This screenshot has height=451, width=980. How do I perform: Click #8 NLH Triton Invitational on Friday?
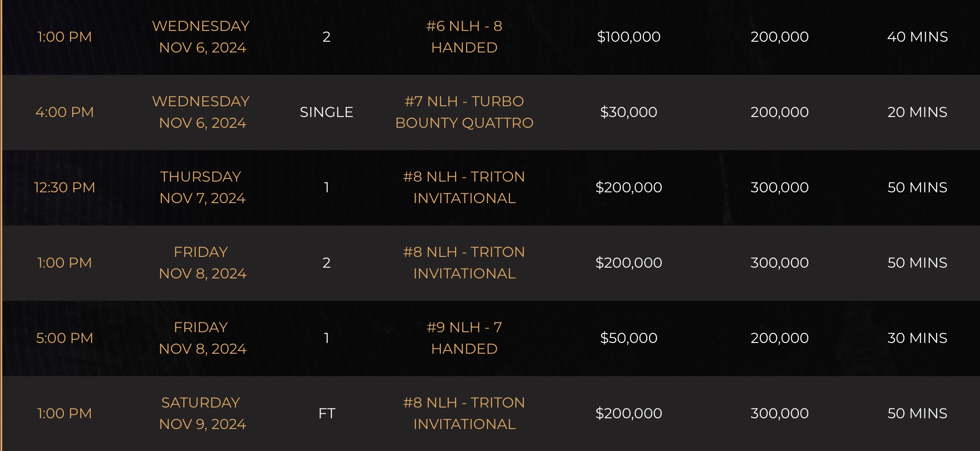click(x=464, y=263)
